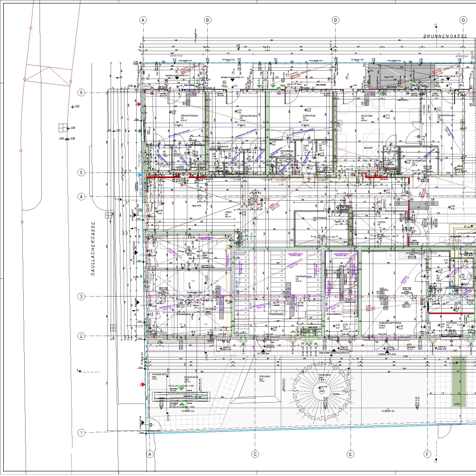This screenshot has width=476, height=476.
Task: Click the circular tree symbol in garden
Action: [322, 391]
